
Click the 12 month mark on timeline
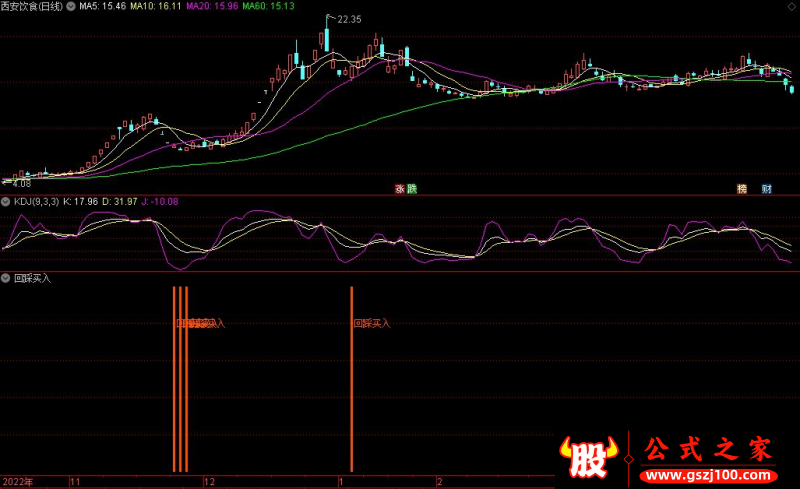click(210, 481)
